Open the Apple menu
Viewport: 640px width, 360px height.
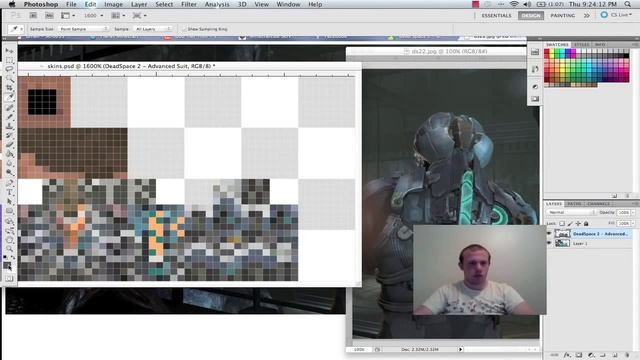(12, 4)
